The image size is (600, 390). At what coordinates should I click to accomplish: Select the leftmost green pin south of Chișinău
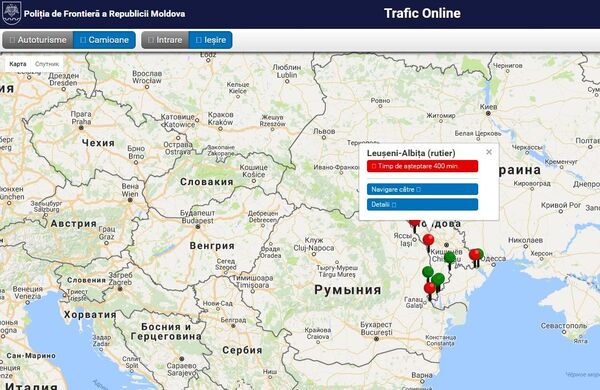pos(428,273)
